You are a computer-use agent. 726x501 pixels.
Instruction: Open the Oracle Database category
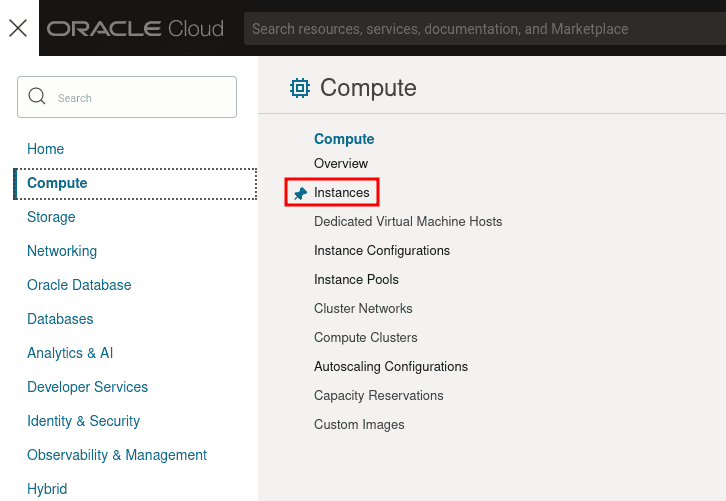point(79,285)
